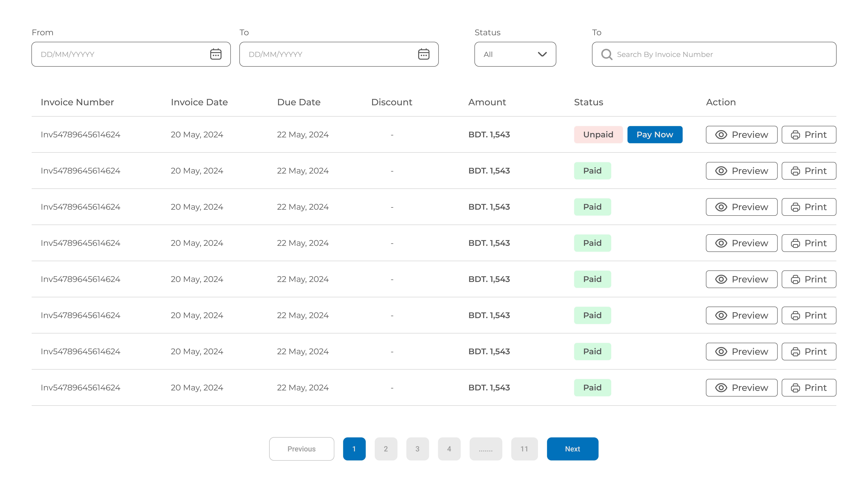Viewport: 868px width, 488px height.
Task: Click the search magnifier icon
Action: (x=606, y=54)
